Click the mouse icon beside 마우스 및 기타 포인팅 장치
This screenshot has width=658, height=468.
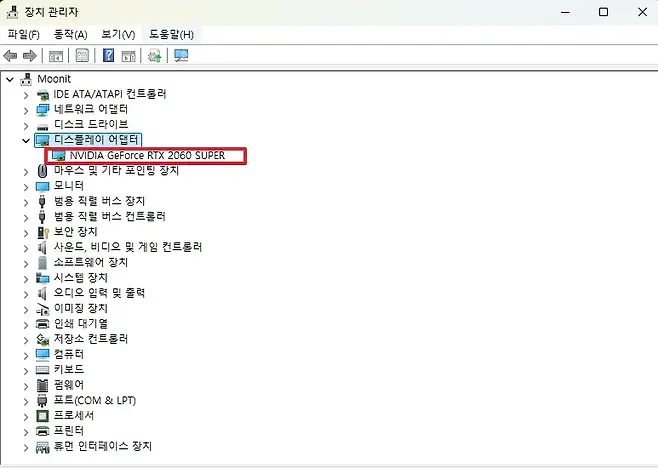pos(42,171)
